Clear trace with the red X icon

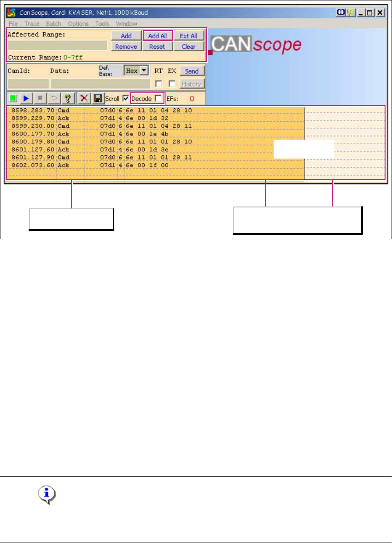coord(84,98)
